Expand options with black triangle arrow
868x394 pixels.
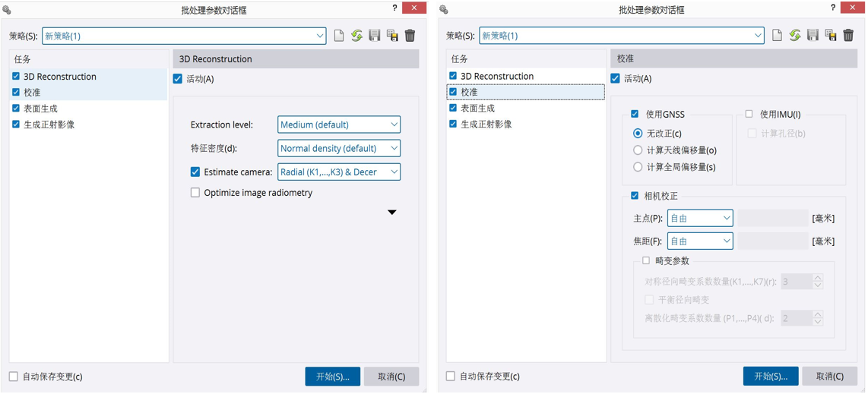tap(392, 213)
